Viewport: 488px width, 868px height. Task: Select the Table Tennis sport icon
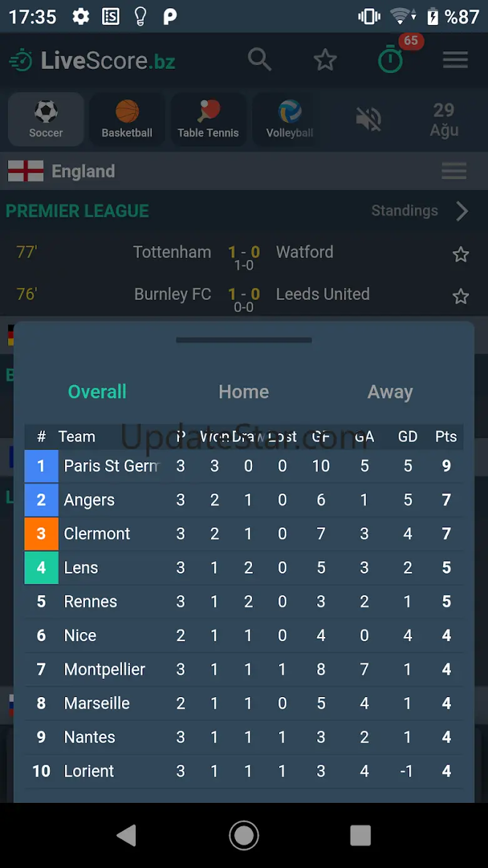pos(208,120)
